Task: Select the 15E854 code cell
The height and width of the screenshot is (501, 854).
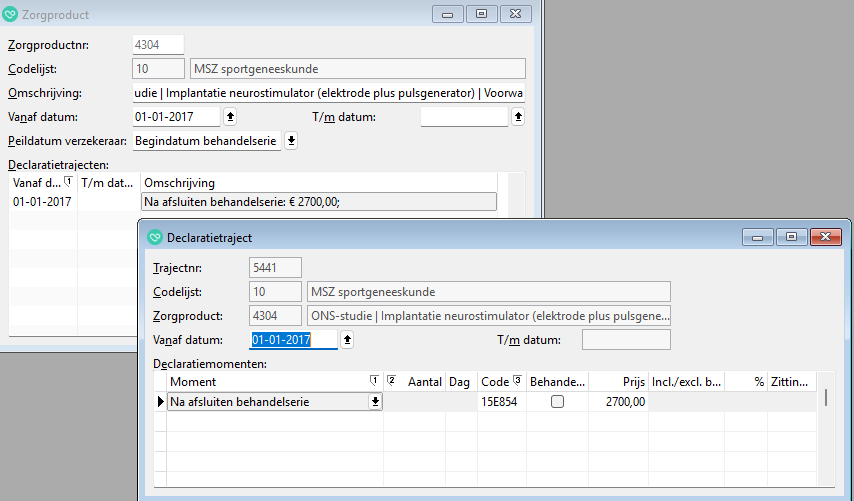Action: click(502, 402)
